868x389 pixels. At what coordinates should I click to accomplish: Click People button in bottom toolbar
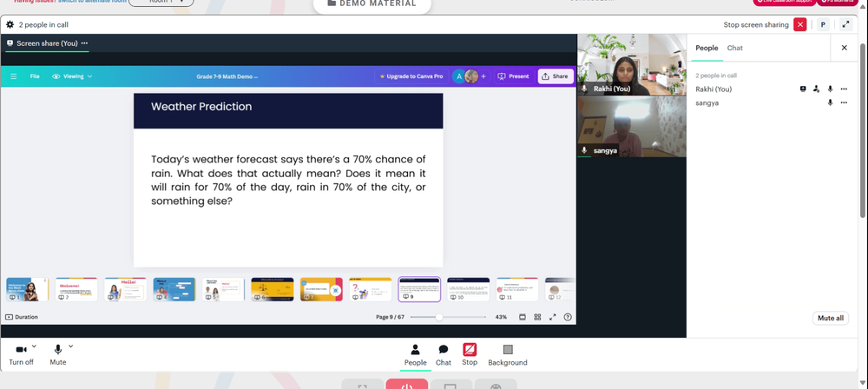[x=415, y=355]
